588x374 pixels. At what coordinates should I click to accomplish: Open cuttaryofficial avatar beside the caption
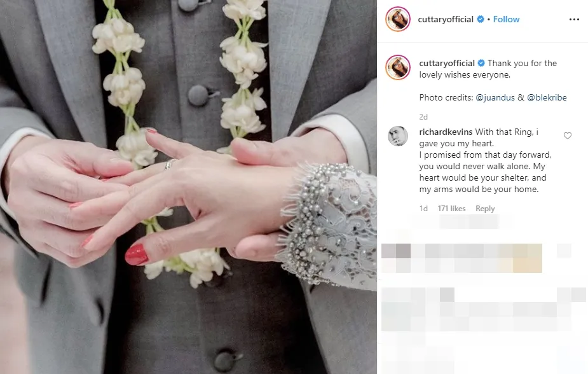click(x=397, y=67)
